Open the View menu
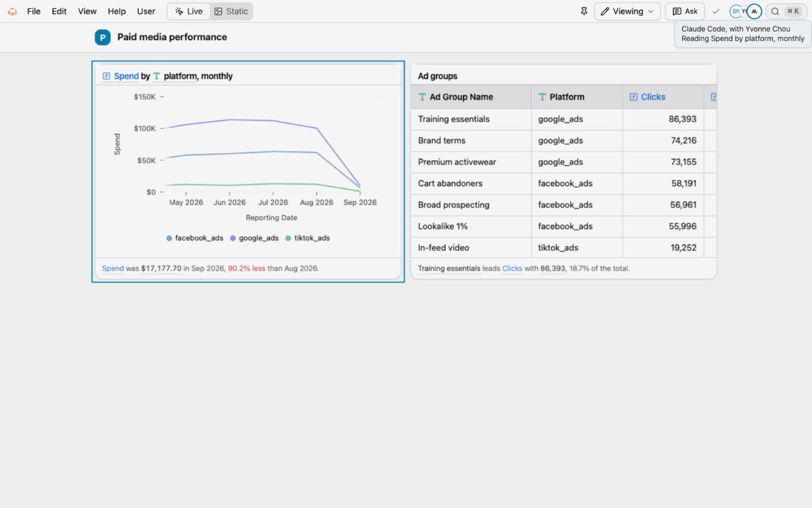Screen dimensions: 812x508 pos(87,11)
